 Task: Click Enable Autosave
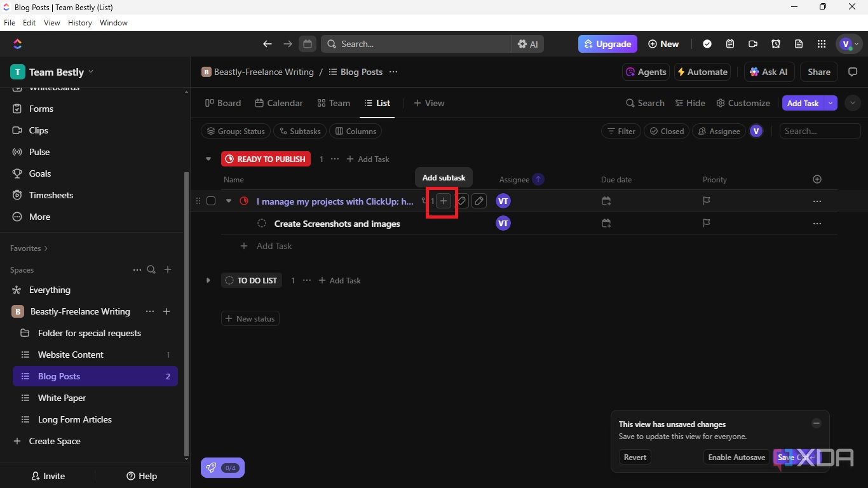[x=736, y=457]
